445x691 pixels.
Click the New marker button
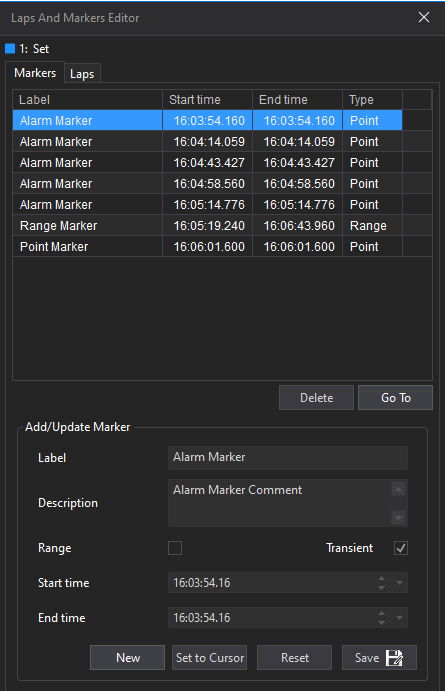127,658
